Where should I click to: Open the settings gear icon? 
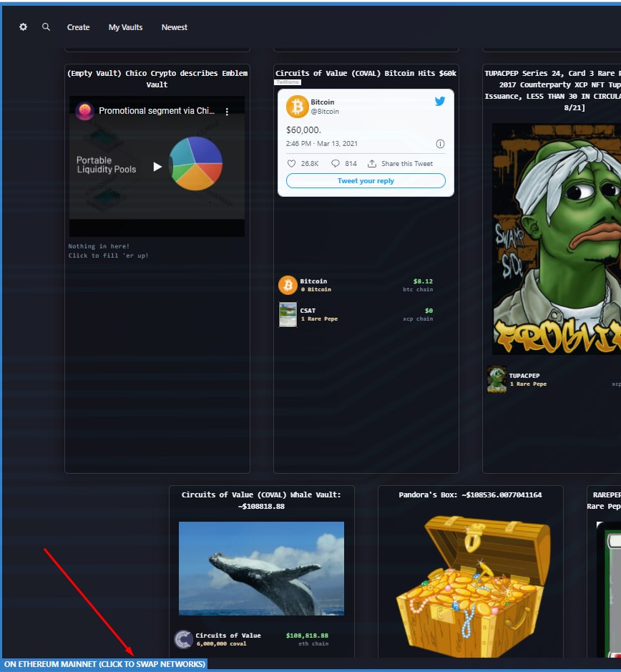[x=23, y=27]
